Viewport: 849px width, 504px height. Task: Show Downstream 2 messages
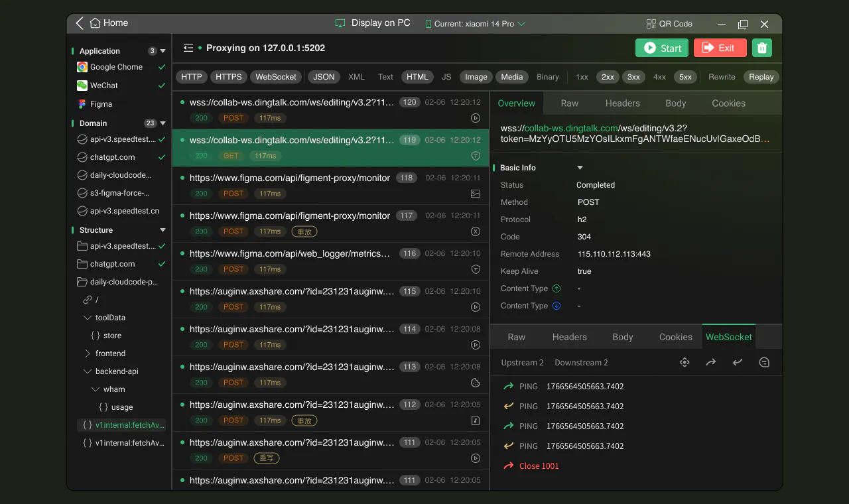click(x=581, y=363)
